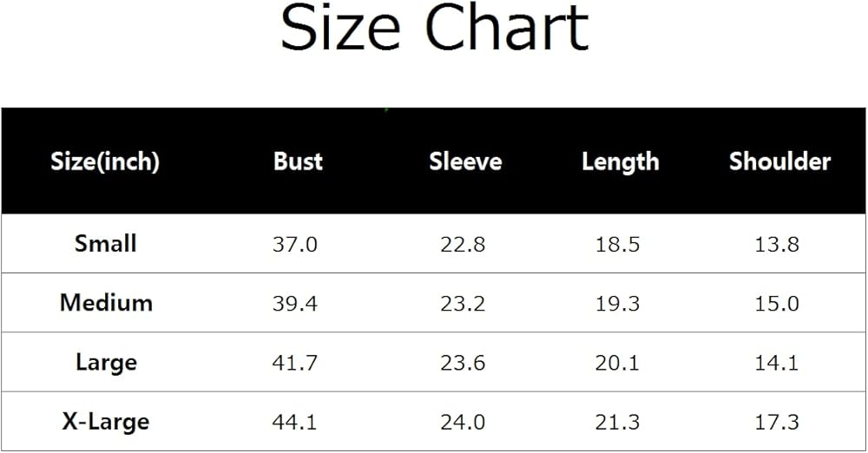Select the Shoulder column header

[x=779, y=161]
